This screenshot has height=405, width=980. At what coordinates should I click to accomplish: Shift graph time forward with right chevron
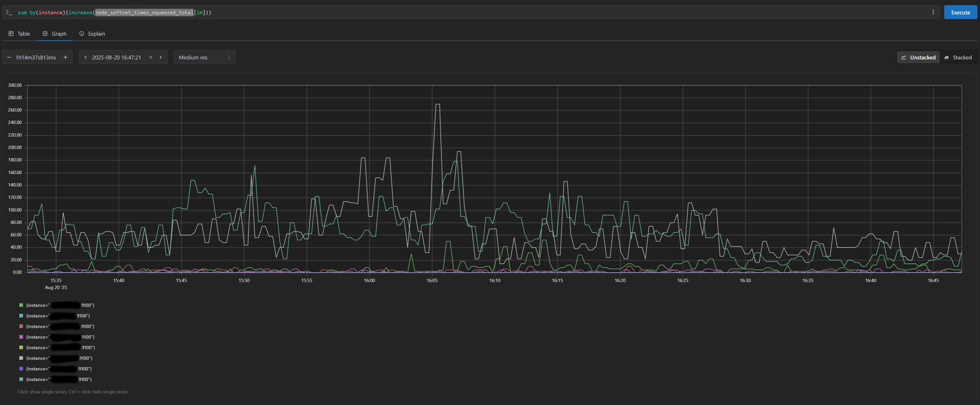pyautogui.click(x=160, y=57)
